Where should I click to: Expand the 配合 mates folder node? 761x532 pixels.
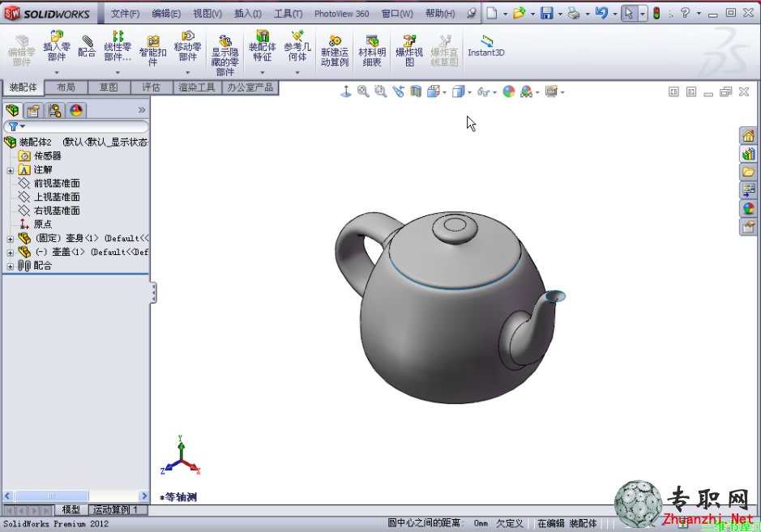(x=11, y=266)
